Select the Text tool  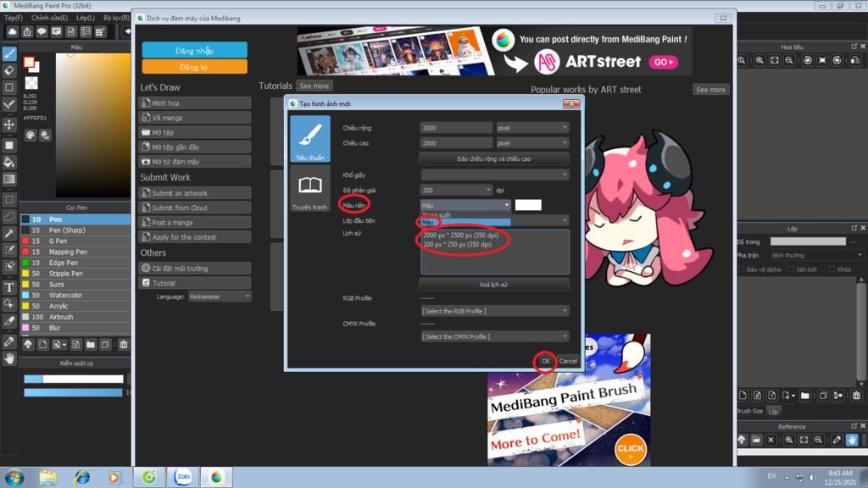tap(9, 286)
